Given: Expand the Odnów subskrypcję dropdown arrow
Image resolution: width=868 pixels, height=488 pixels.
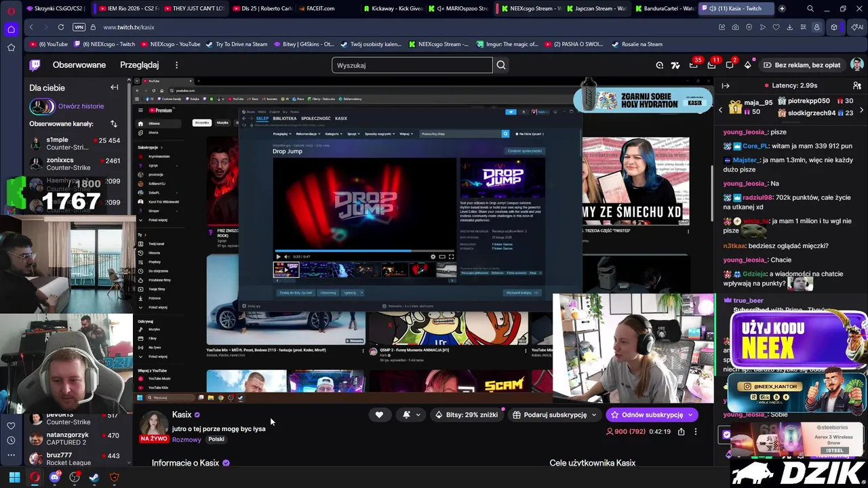Looking at the screenshot, I should (x=690, y=415).
